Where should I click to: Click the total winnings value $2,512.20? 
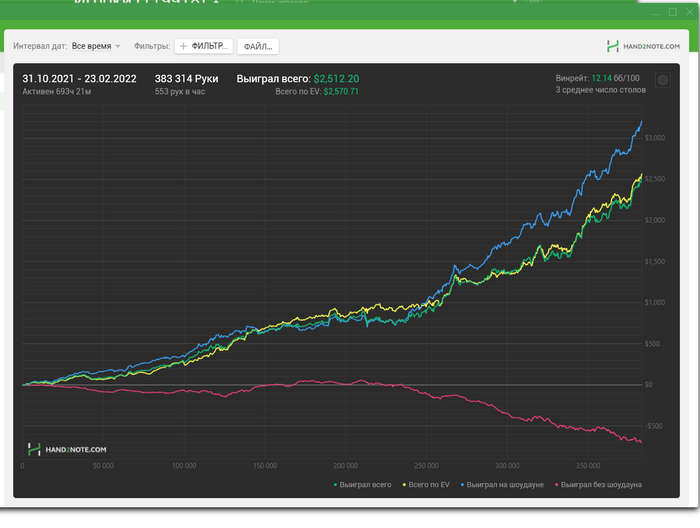pos(336,79)
